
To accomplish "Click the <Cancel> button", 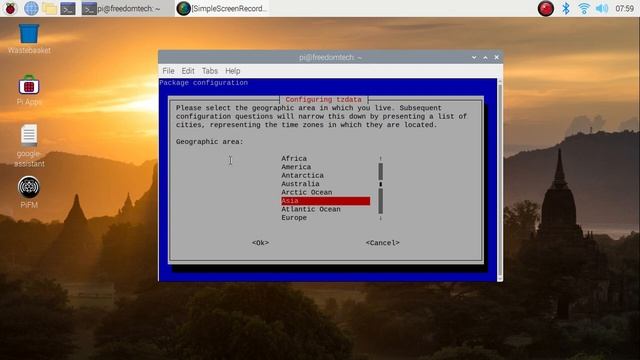I will coord(382,243).
